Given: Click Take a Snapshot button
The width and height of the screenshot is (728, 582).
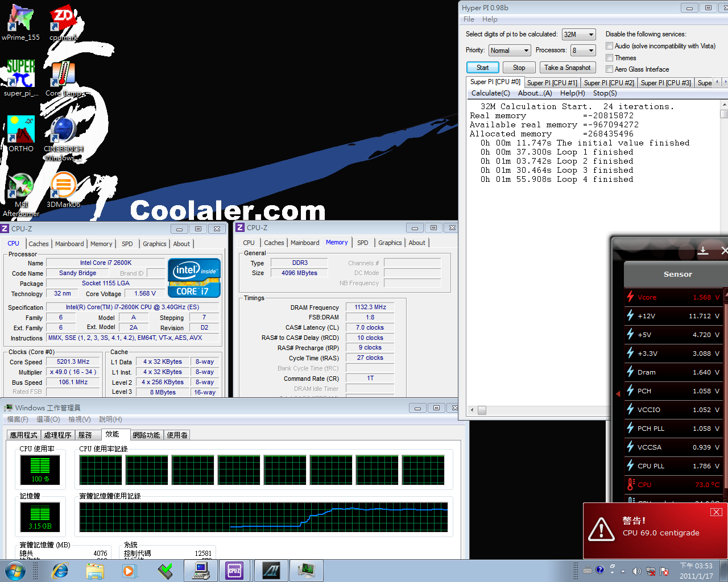Looking at the screenshot, I should (x=568, y=68).
